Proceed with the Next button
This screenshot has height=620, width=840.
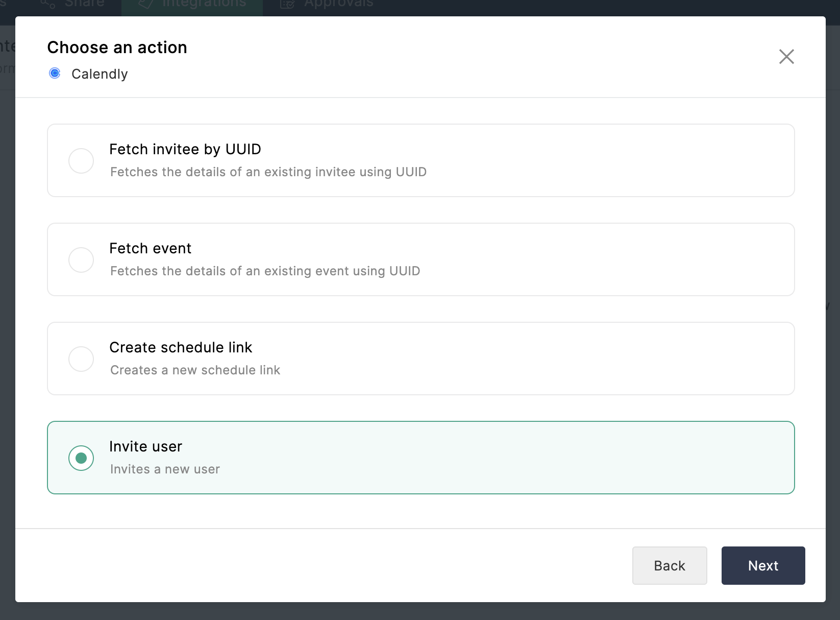click(763, 565)
